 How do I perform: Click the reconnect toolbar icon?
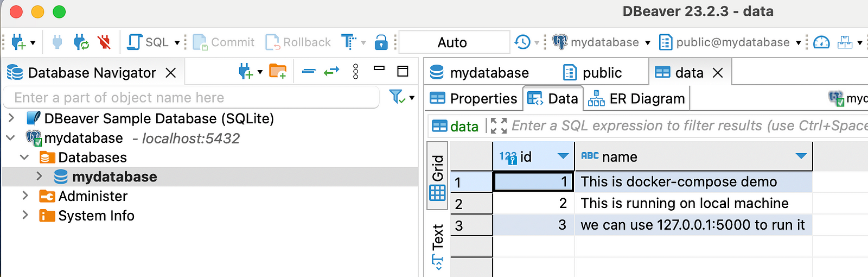point(81,42)
